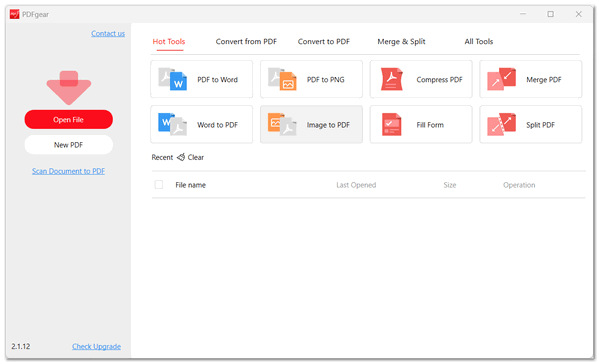Close the PDFgear window
The image size is (599, 364).
click(x=578, y=14)
